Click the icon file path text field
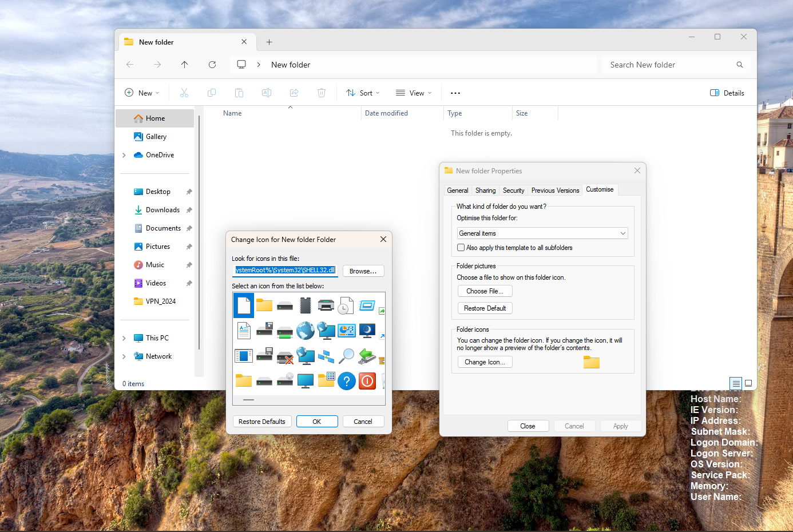Screen dimensions: 793x532 [285, 271]
